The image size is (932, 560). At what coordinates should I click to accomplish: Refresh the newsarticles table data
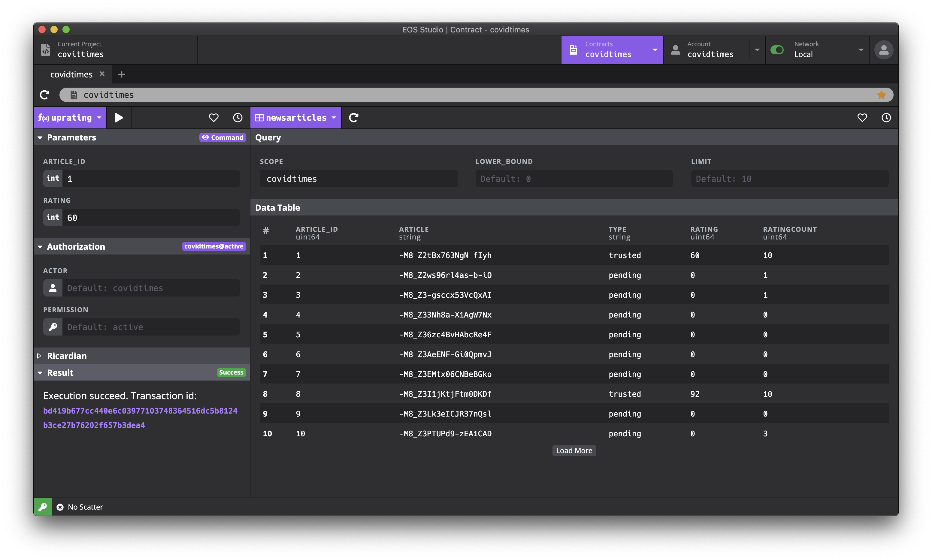pyautogui.click(x=353, y=118)
